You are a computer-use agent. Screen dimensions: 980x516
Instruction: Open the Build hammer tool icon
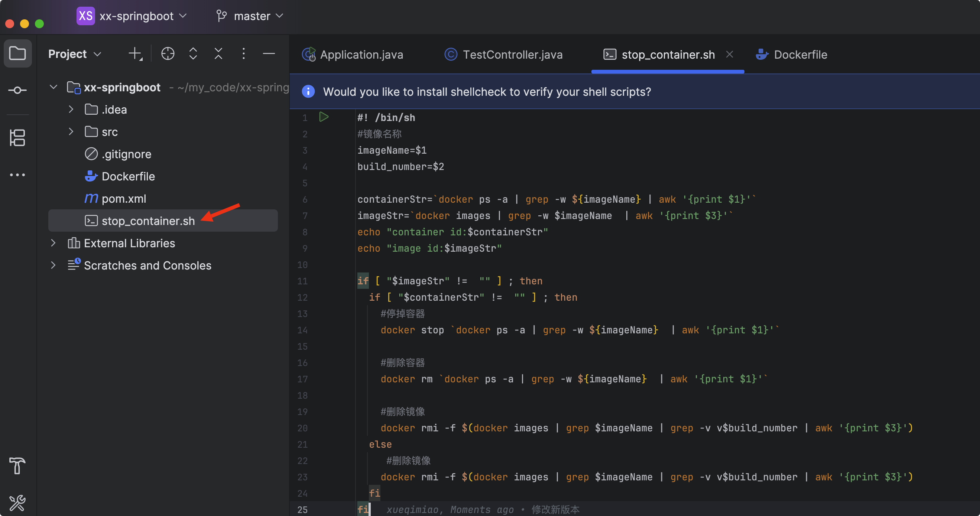coord(17,466)
